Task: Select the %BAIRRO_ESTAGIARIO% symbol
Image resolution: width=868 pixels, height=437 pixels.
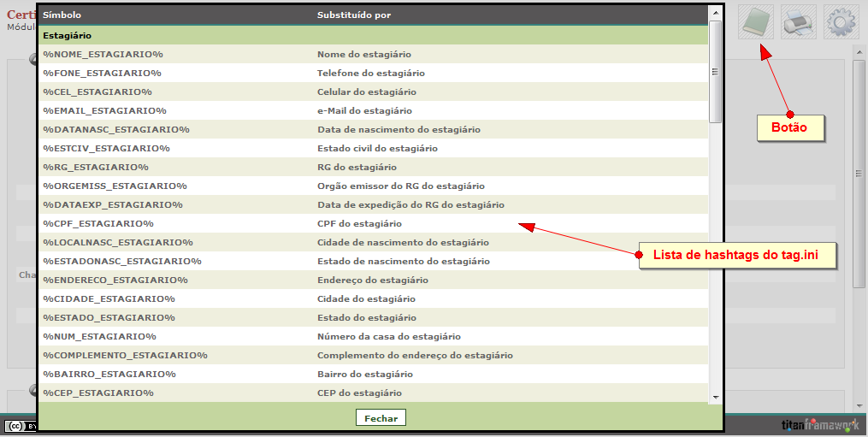Action: (109, 375)
